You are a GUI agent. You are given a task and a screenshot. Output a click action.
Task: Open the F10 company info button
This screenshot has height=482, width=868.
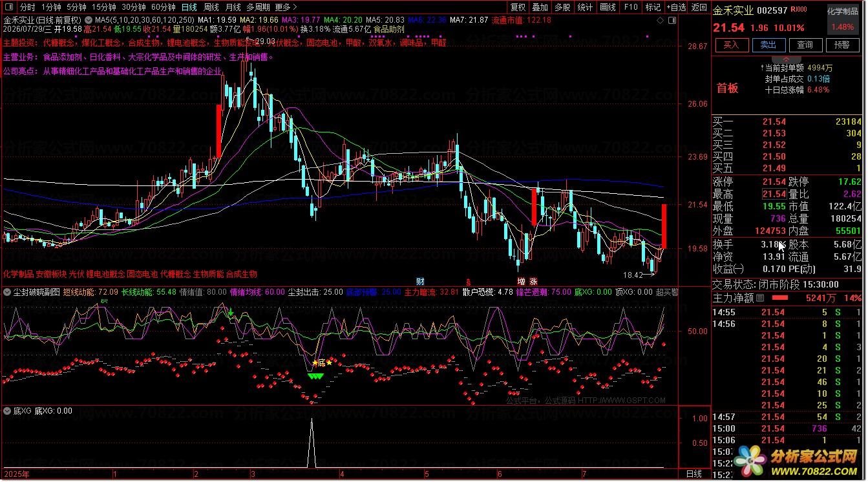point(630,7)
